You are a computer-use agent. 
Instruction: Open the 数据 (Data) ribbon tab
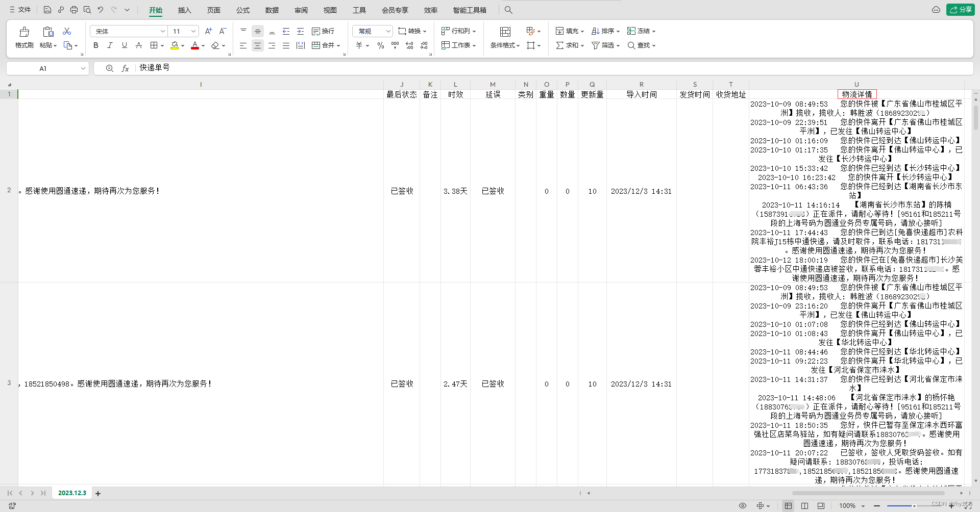272,10
